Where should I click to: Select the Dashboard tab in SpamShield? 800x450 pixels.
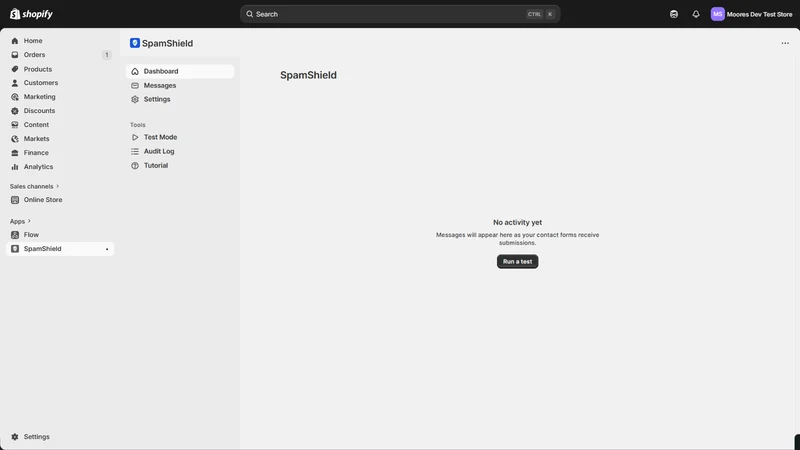click(180, 71)
